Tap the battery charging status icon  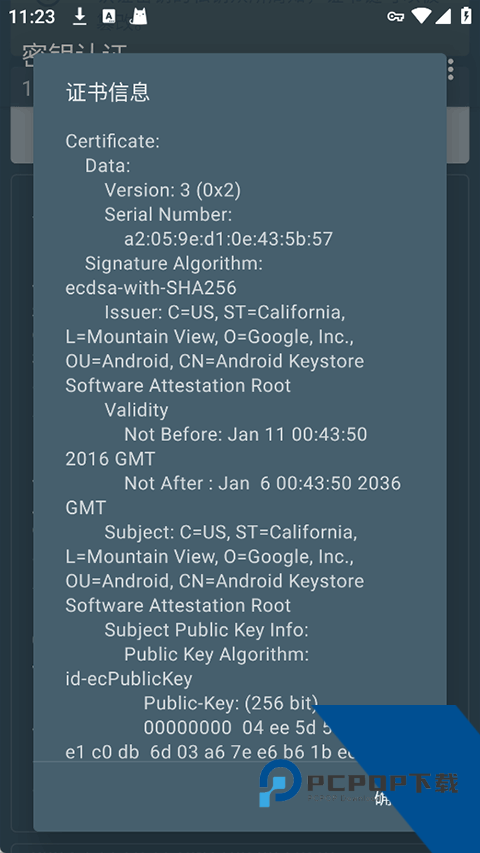click(x=466, y=16)
